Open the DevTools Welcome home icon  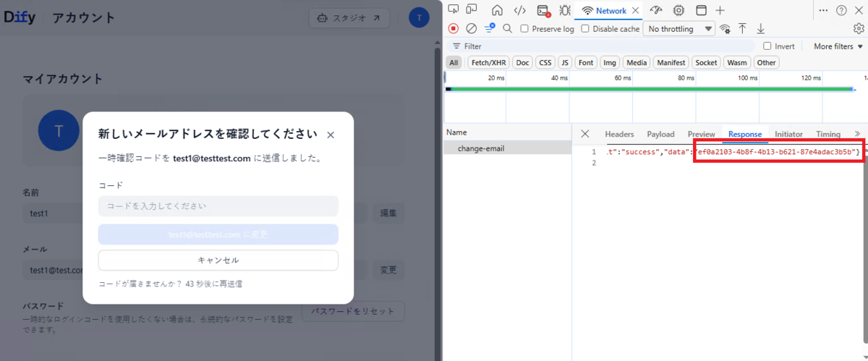(x=497, y=10)
